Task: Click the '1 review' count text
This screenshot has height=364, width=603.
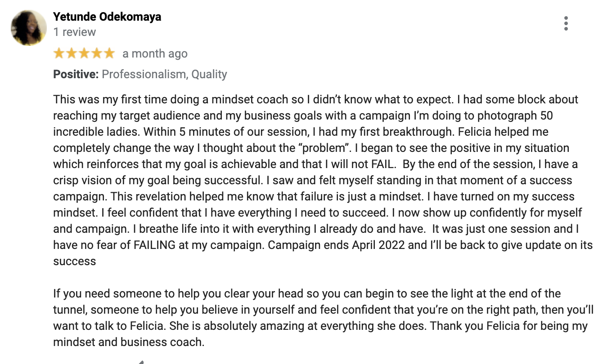Action: 75,32
